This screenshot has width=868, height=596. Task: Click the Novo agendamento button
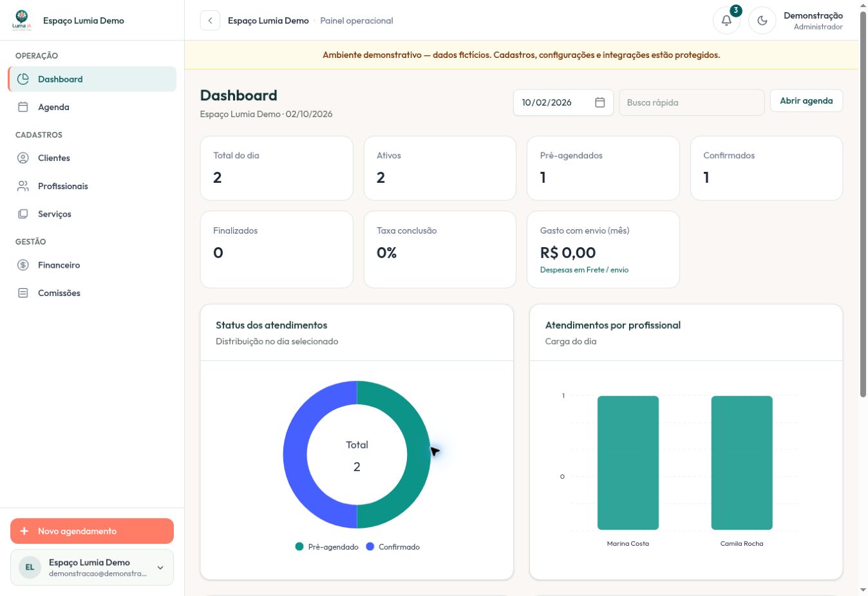92,531
